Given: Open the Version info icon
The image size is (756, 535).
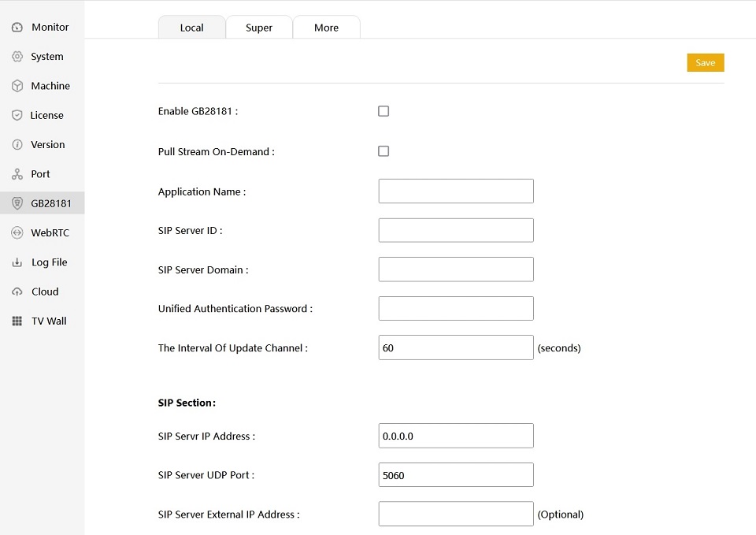Looking at the screenshot, I should (17, 145).
